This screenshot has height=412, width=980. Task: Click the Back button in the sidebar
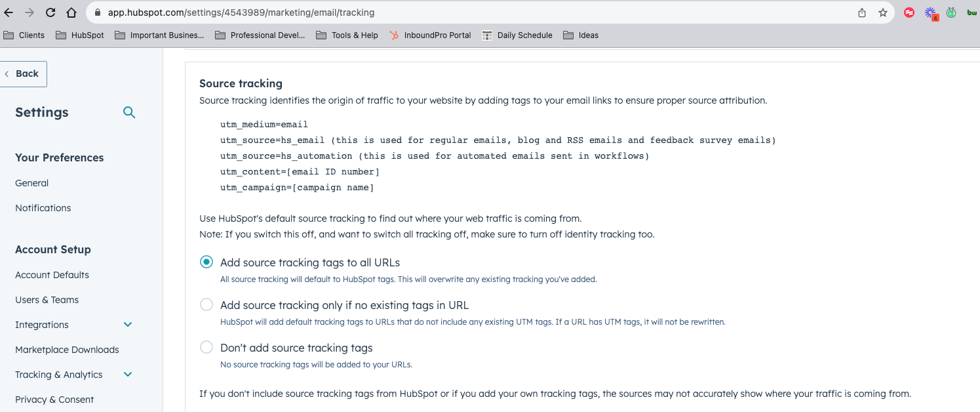pos(23,73)
